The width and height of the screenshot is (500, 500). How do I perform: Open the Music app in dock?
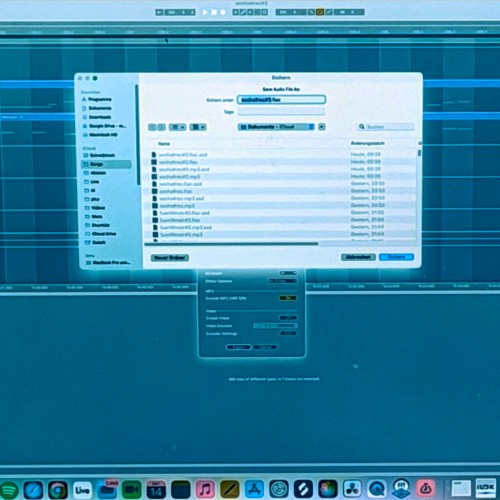205,490
